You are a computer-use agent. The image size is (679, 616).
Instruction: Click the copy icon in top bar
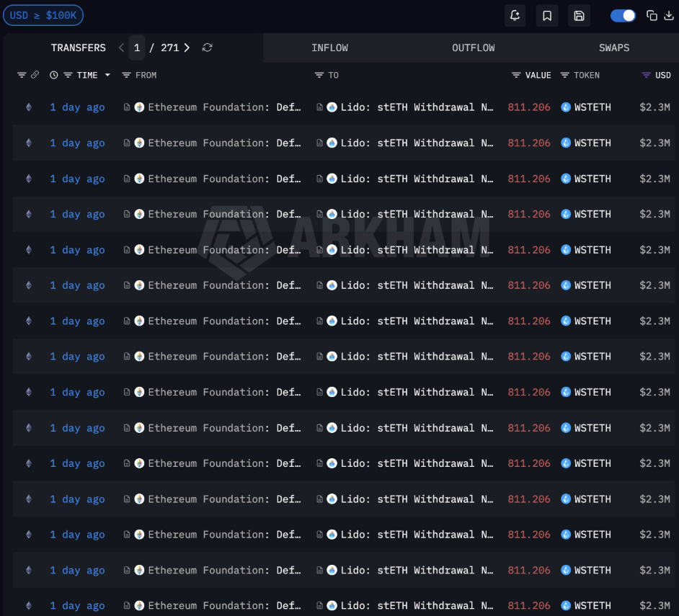coord(652,16)
